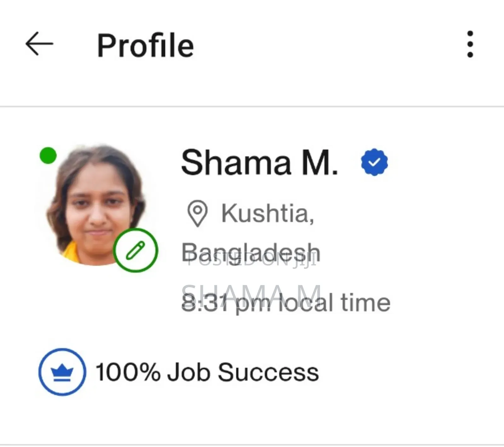Select the Profile title in the header
This screenshot has height=447, width=504.
[x=145, y=45]
